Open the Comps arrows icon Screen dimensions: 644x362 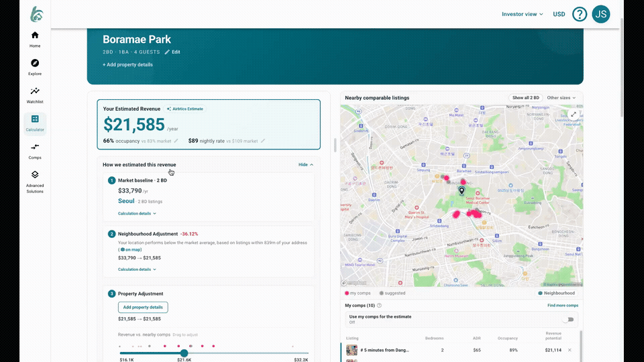point(35,147)
